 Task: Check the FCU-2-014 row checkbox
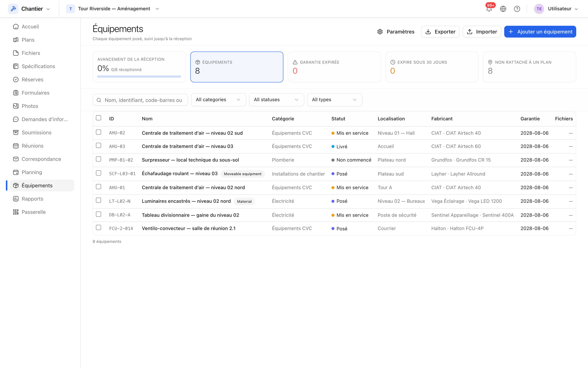click(98, 228)
